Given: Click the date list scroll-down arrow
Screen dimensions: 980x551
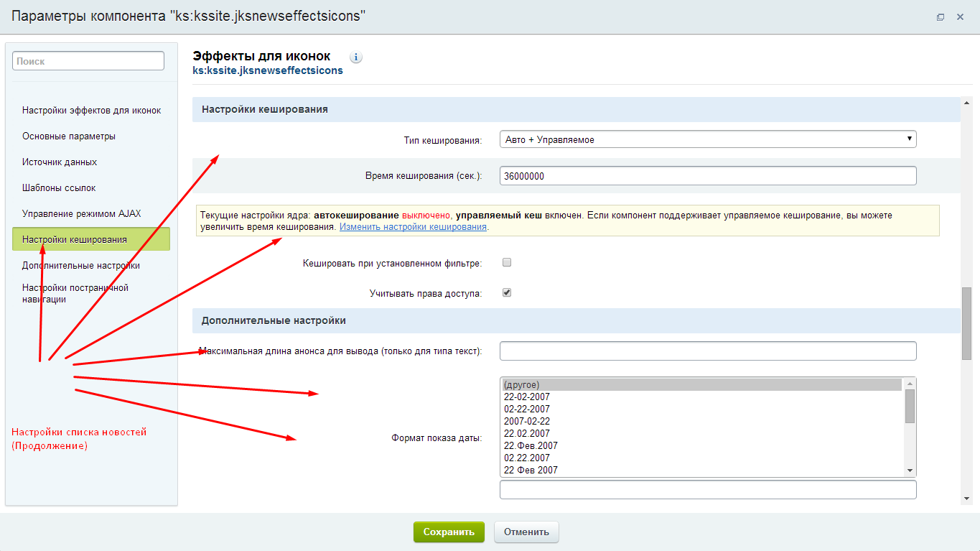Looking at the screenshot, I should pyautogui.click(x=910, y=470).
